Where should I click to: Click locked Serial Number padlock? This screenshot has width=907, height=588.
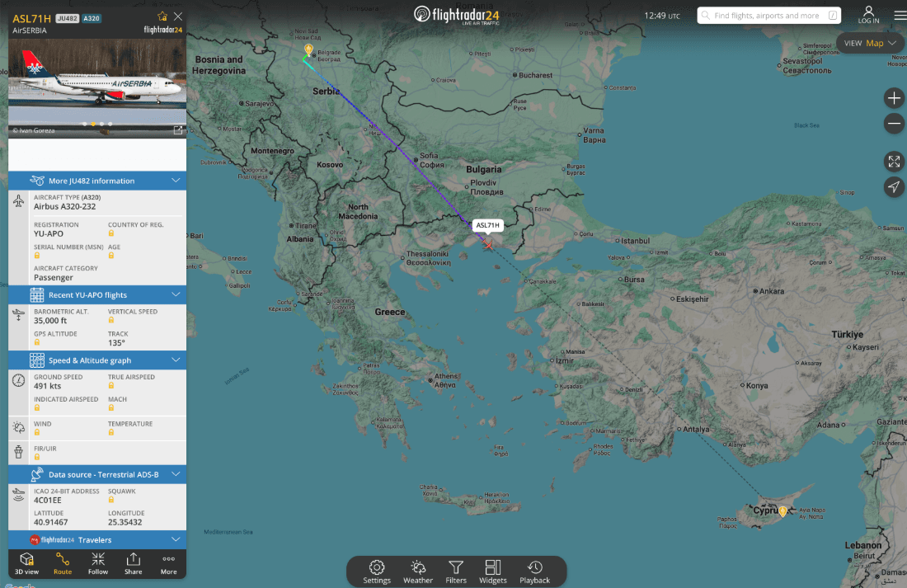coord(37,255)
